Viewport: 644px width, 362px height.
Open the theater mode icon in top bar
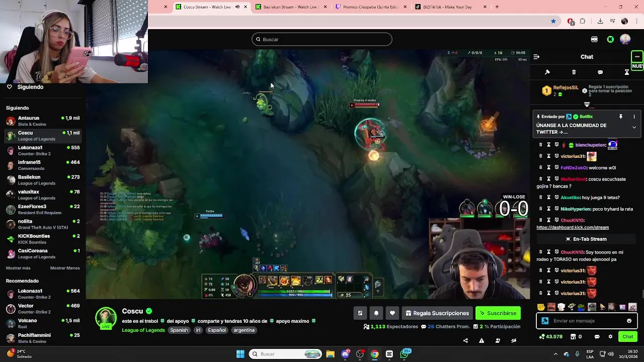[x=594, y=39]
